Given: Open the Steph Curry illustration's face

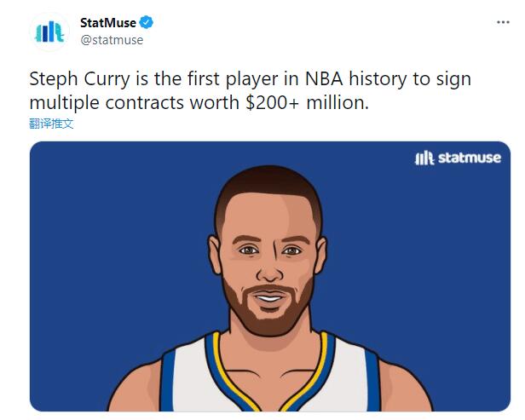Looking at the screenshot, I should [267, 264].
